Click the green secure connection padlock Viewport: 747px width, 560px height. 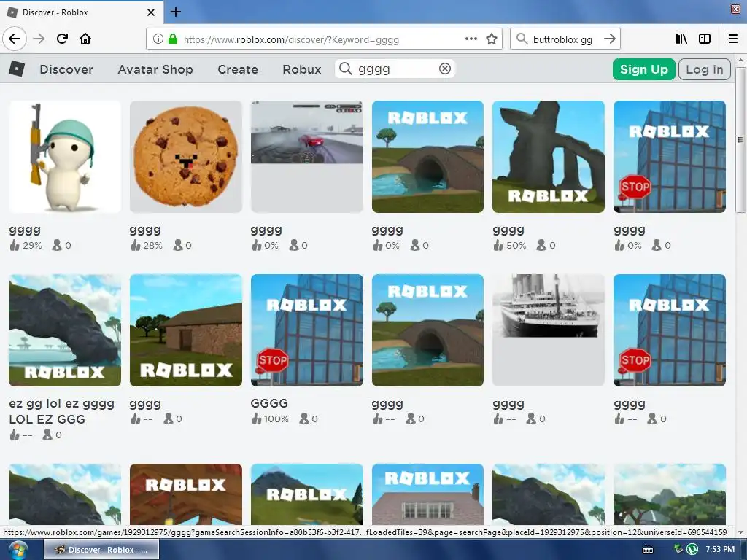coord(173,39)
